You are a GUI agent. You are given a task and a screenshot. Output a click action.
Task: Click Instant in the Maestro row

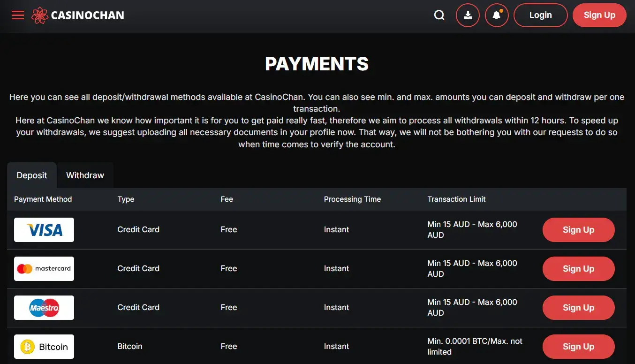click(336, 307)
